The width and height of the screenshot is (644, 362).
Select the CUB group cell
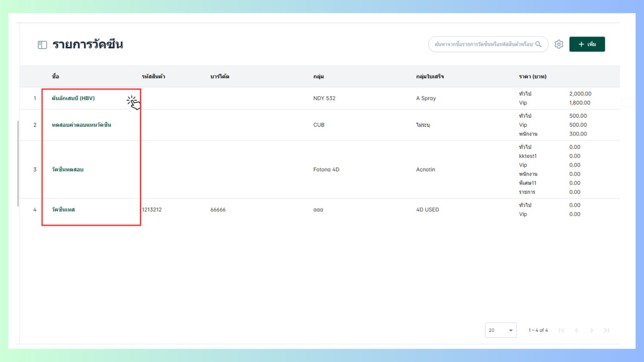point(319,125)
